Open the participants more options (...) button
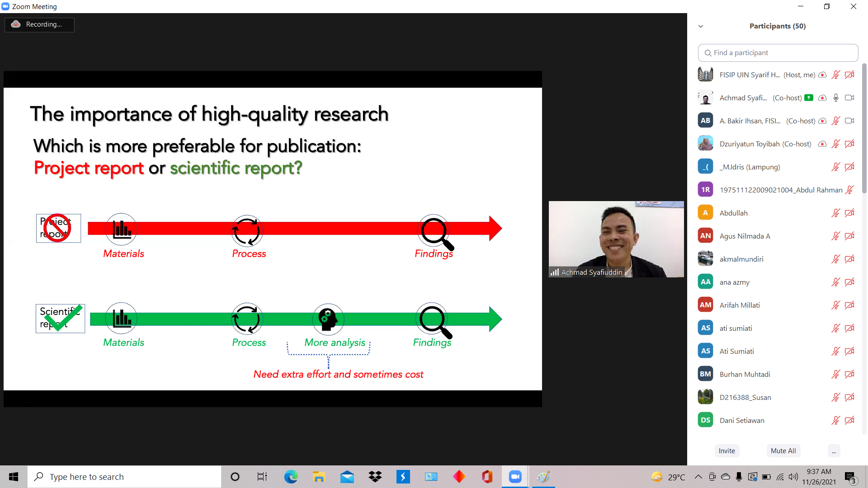 pyautogui.click(x=834, y=450)
